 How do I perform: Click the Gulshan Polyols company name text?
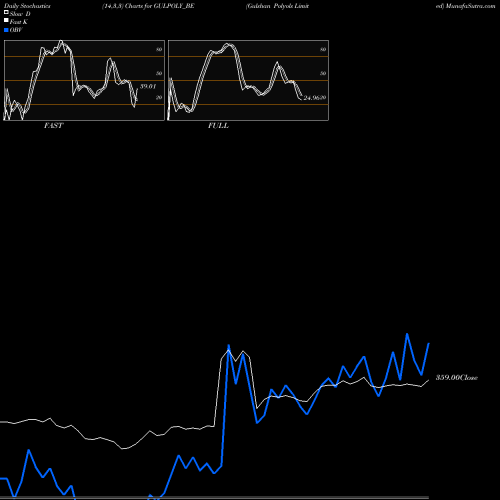tap(277, 6)
